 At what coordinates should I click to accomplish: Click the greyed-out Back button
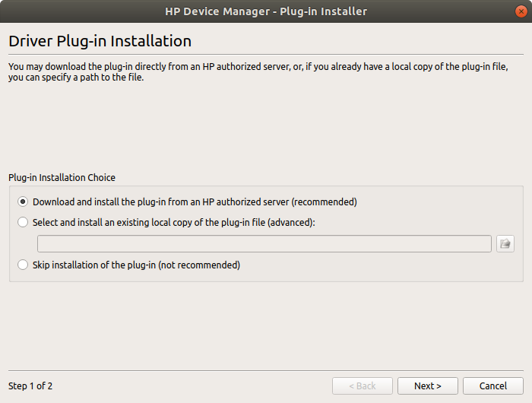(363, 386)
